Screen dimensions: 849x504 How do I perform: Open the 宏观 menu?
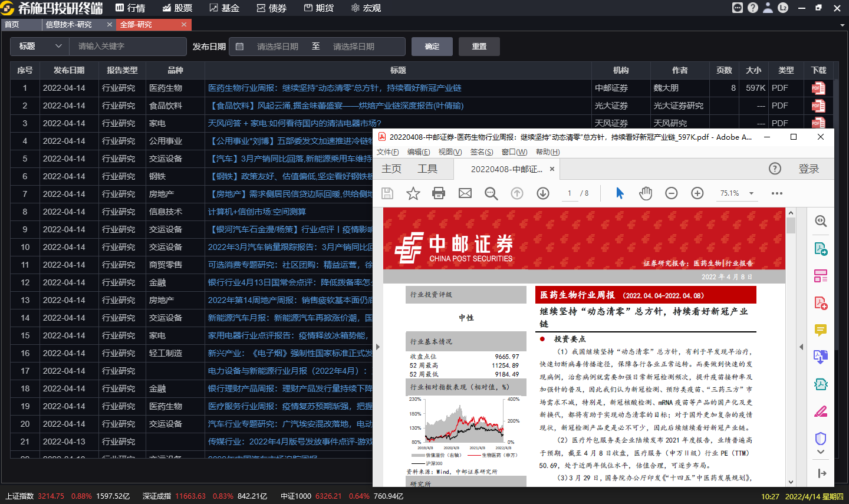[366, 8]
